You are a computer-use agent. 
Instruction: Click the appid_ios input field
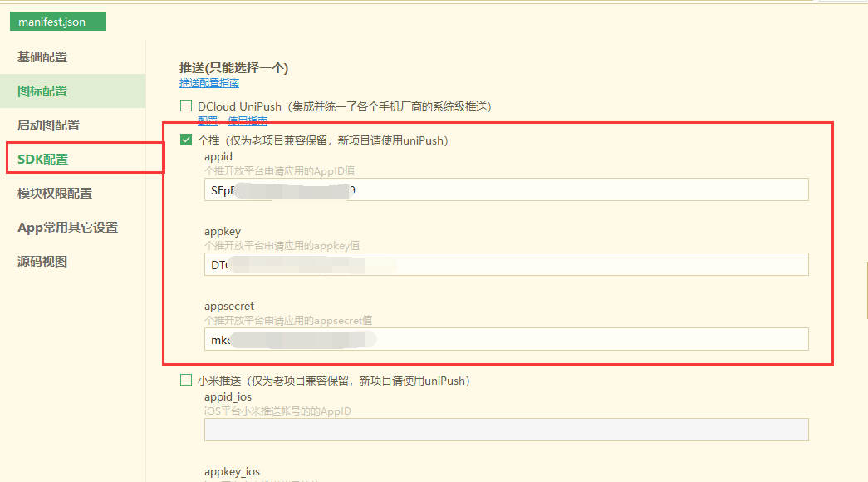(506, 429)
